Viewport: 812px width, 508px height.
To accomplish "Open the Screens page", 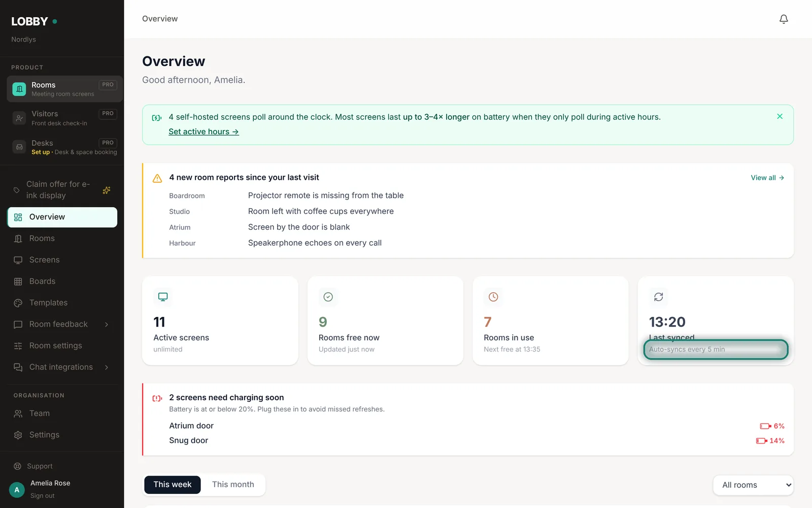I will click(62, 260).
